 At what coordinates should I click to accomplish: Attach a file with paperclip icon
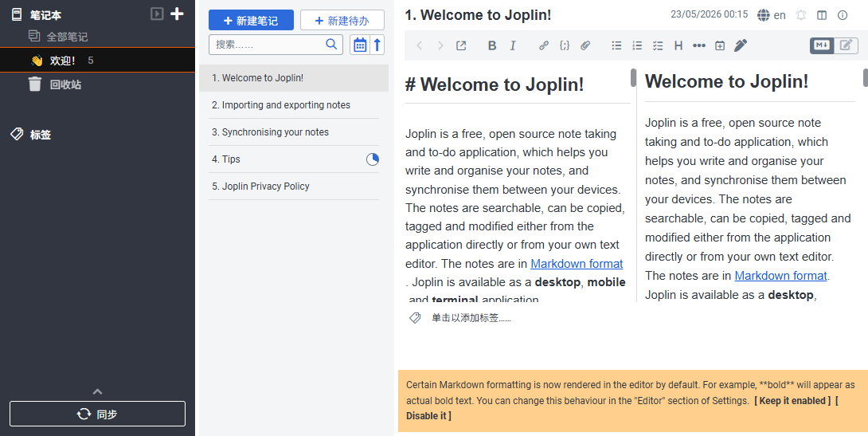585,45
